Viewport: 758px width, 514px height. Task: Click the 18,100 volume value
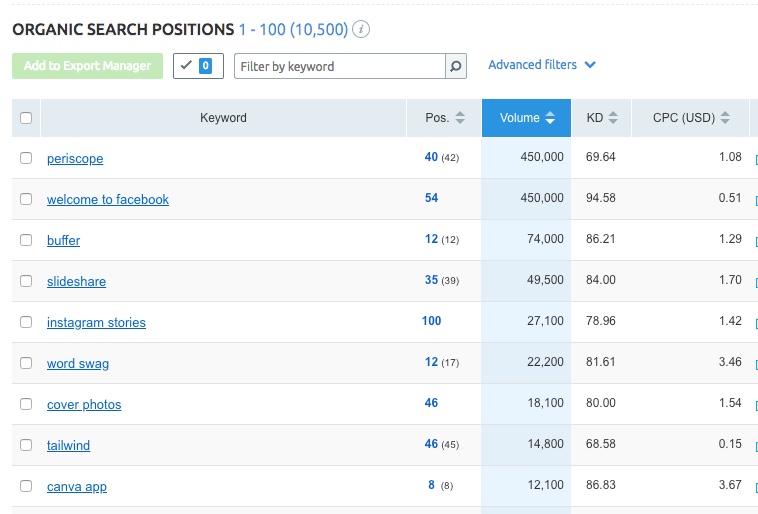tap(545, 403)
